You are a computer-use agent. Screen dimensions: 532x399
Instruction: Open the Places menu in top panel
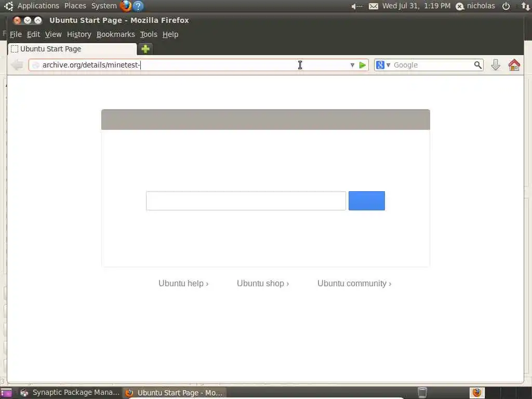tap(75, 6)
